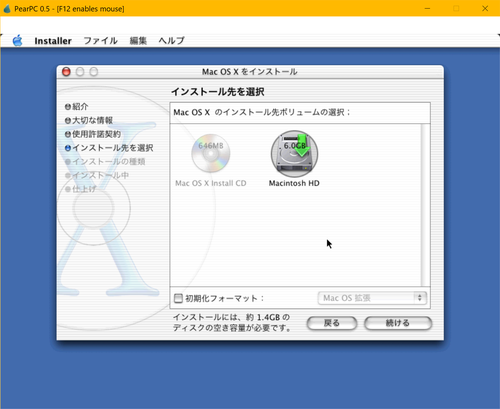Click the volume list vertical scrollbar
The height and width of the screenshot is (409, 500).
(x=425, y=205)
